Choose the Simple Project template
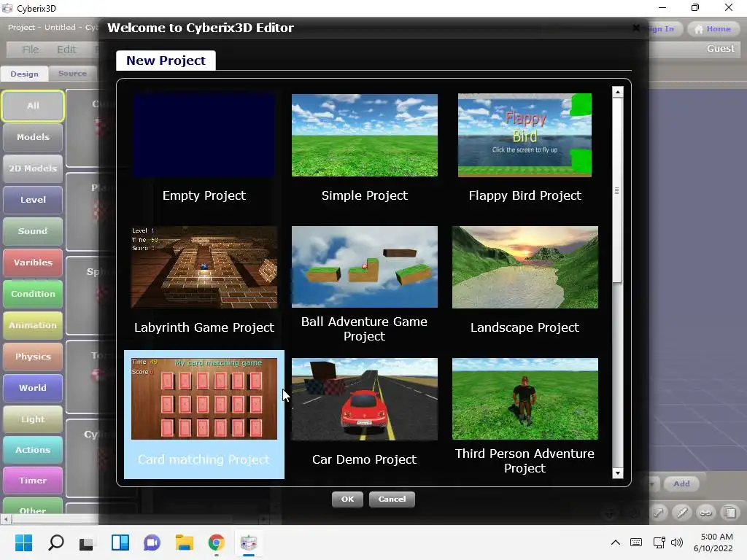747x560 pixels. (x=365, y=135)
